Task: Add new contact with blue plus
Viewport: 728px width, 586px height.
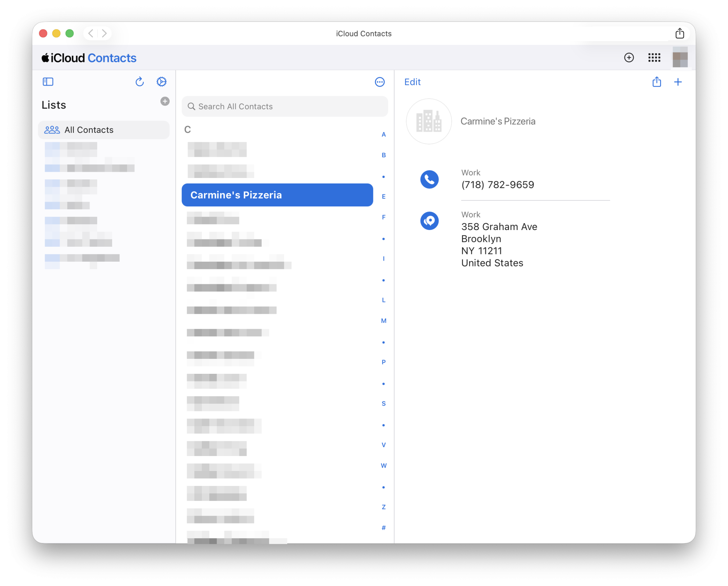Action: coord(678,82)
